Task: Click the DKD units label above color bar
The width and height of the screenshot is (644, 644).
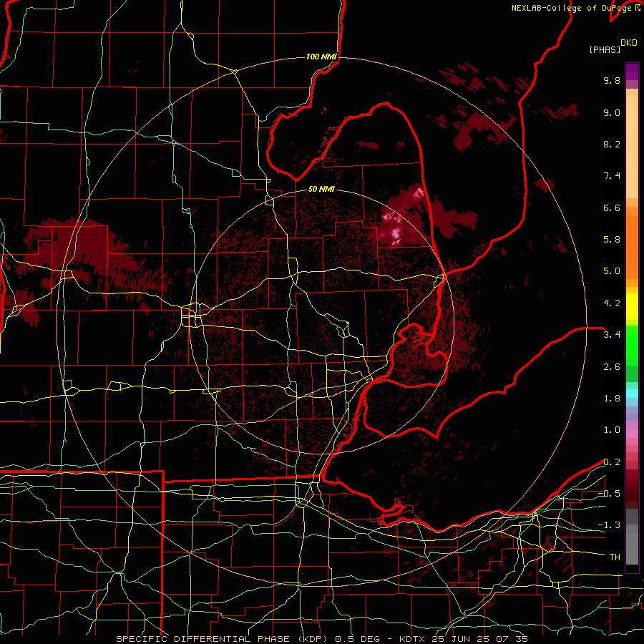Action: click(629, 43)
